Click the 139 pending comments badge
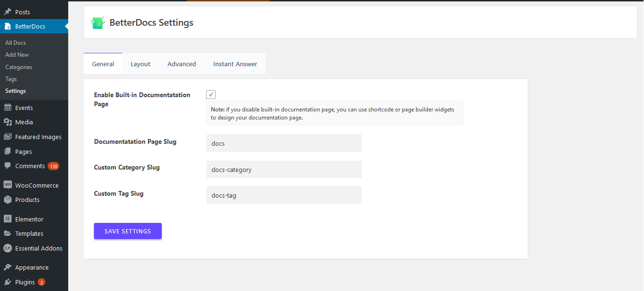644x291 pixels. pos(53,166)
